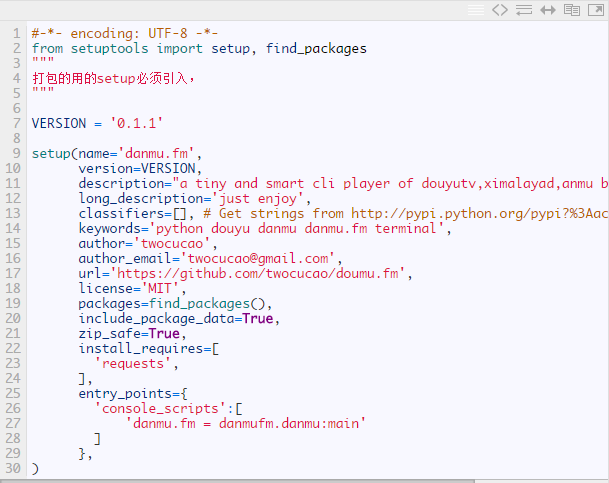The width and height of the screenshot is (609, 483).
Task: Open code in new window icon
Action: click(596, 10)
